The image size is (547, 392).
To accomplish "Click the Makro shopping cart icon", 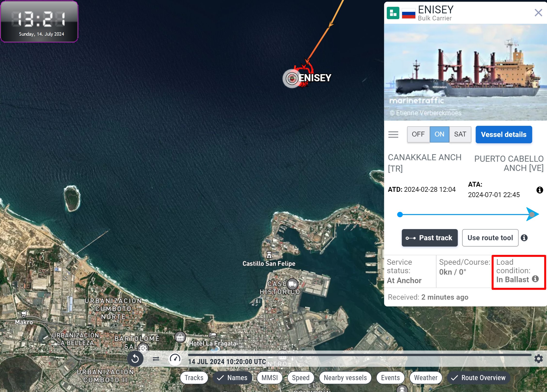I will [x=24, y=314].
